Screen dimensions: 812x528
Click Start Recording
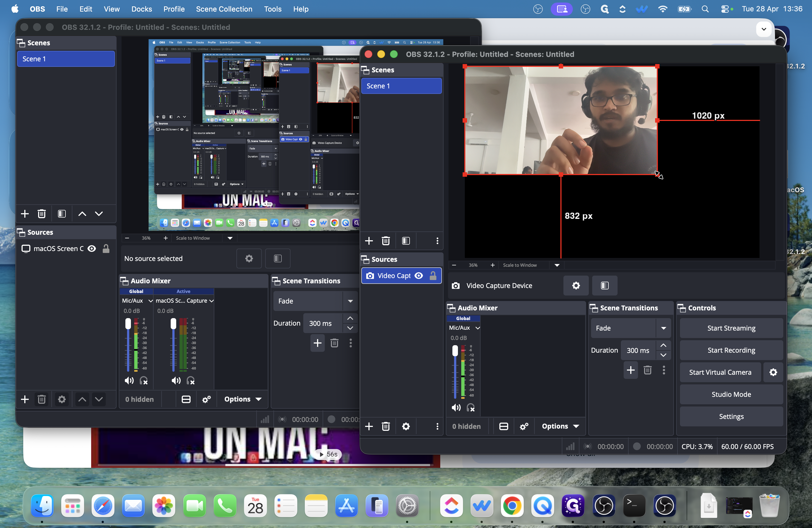pyautogui.click(x=731, y=350)
